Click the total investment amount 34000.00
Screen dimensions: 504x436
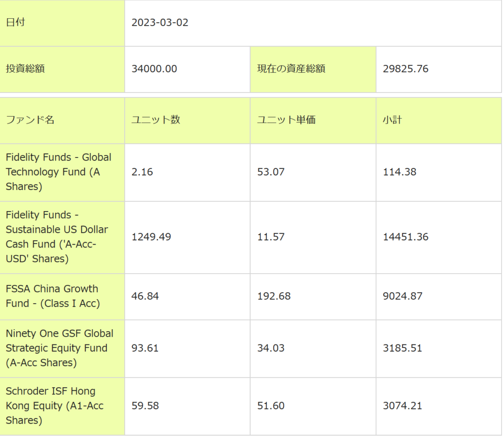point(154,69)
